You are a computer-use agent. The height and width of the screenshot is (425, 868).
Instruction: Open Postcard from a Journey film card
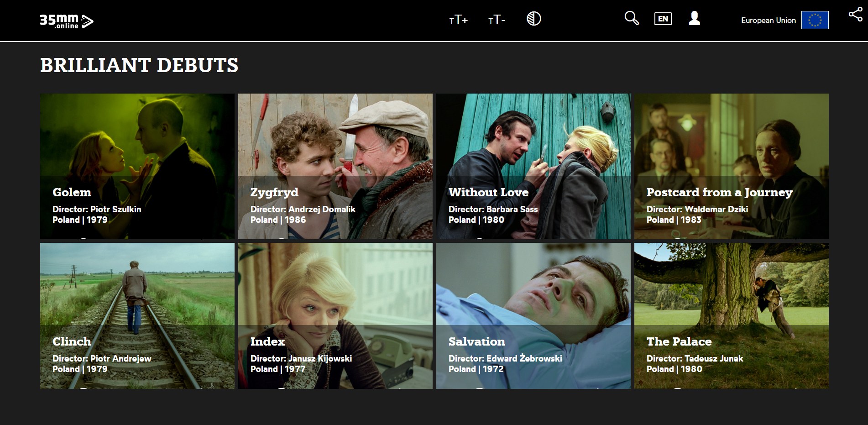[732, 166]
